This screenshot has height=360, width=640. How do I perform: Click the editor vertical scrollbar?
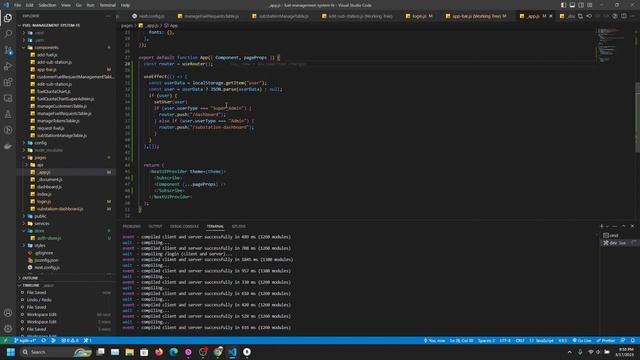(x=637, y=122)
